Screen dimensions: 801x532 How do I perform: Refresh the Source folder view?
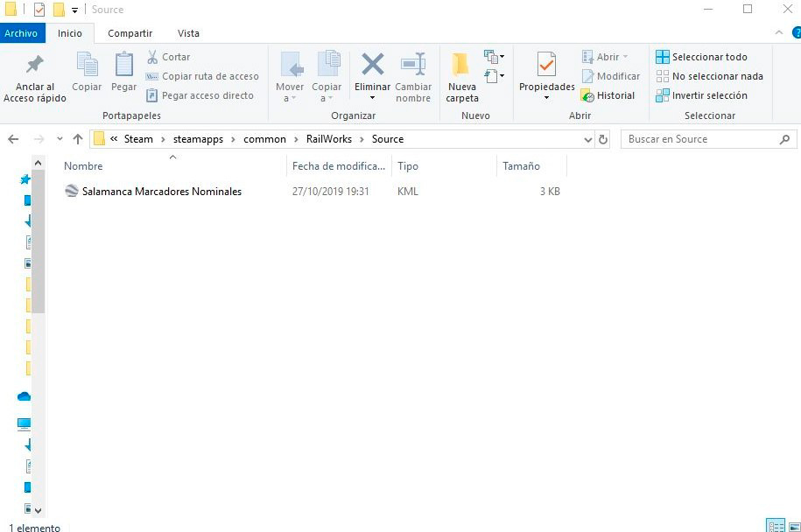[603, 139]
